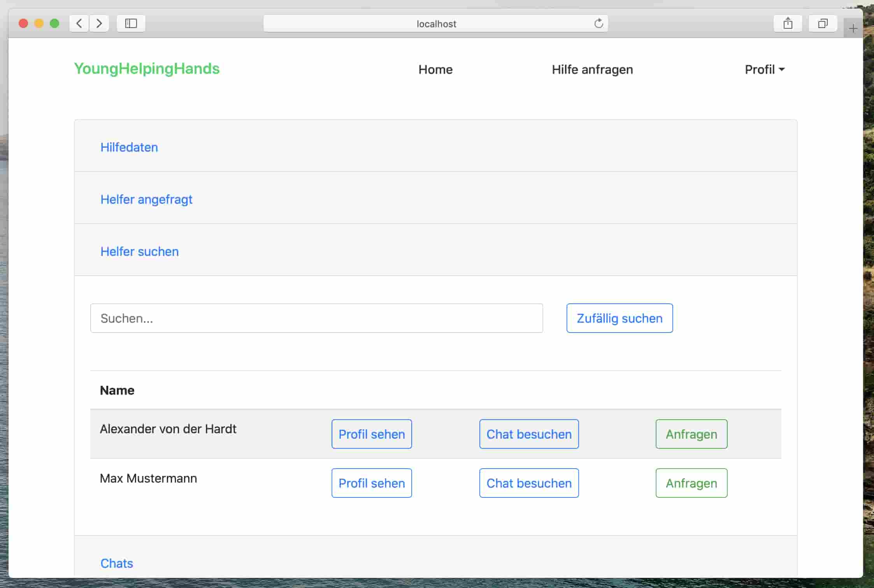Reload the page with refresh icon
The width and height of the screenshot is (874, 588).
coord(598,23)
